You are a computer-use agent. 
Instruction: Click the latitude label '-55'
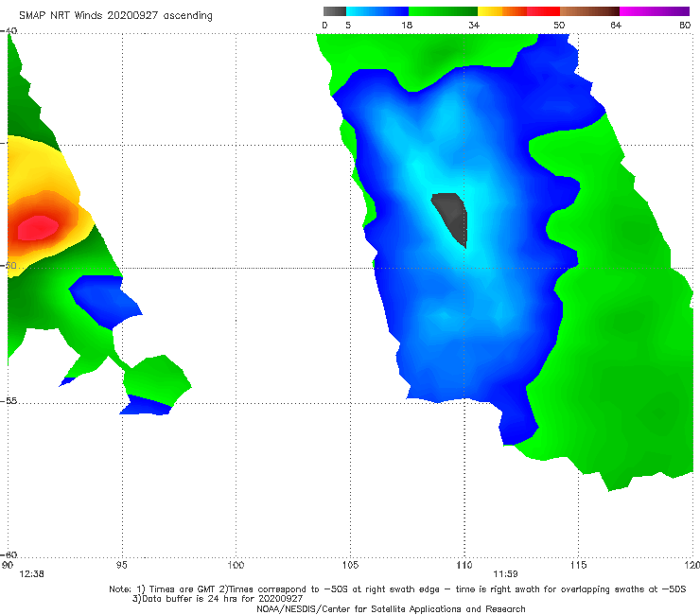coord(9,401)
